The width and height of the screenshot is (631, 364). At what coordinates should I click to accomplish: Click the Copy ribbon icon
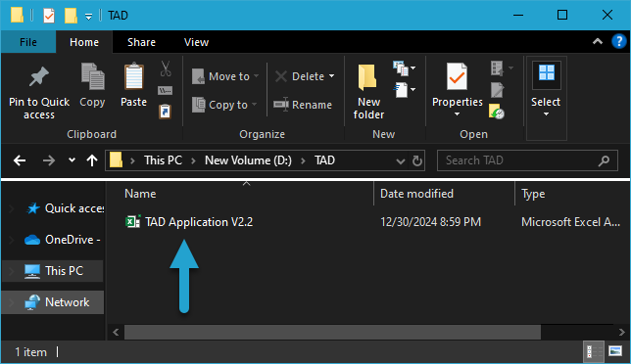coord(92,76)
